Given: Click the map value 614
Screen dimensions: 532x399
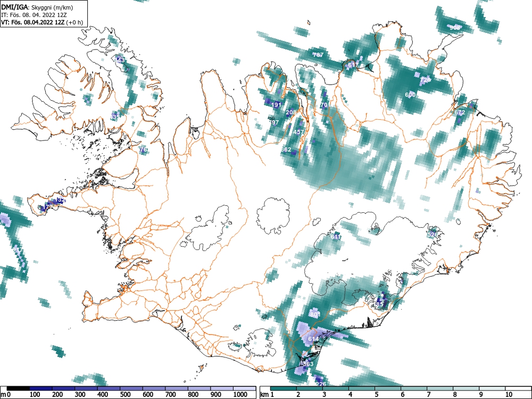Looking at the screenshot, I should click(313, 339).
